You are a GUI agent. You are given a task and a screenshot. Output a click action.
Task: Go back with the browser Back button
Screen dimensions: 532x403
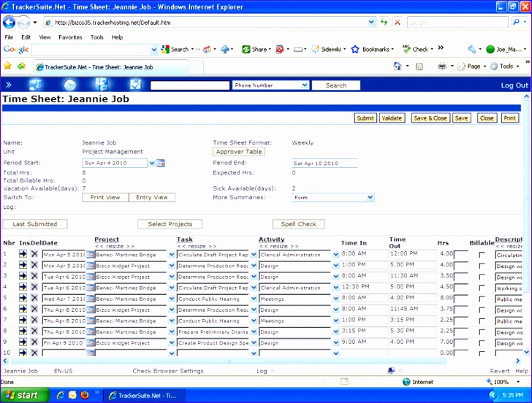coord(9,23)
